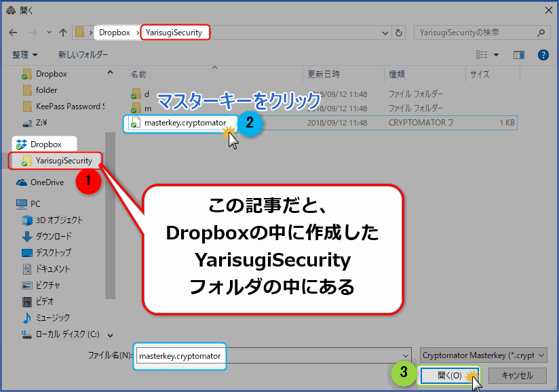Go back using the back arrow
The height and width of the screenshot is (392, 559).
13,33
